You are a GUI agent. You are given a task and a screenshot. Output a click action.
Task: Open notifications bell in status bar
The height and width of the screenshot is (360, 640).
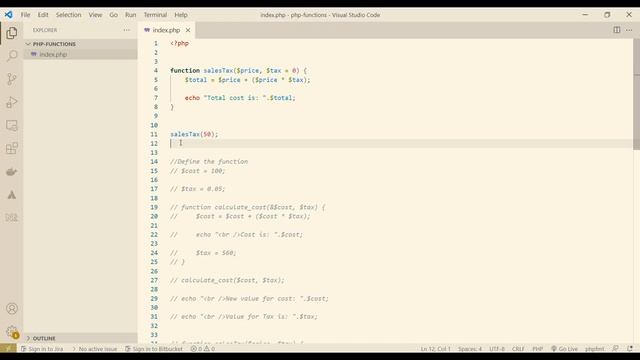click(630, 349)
